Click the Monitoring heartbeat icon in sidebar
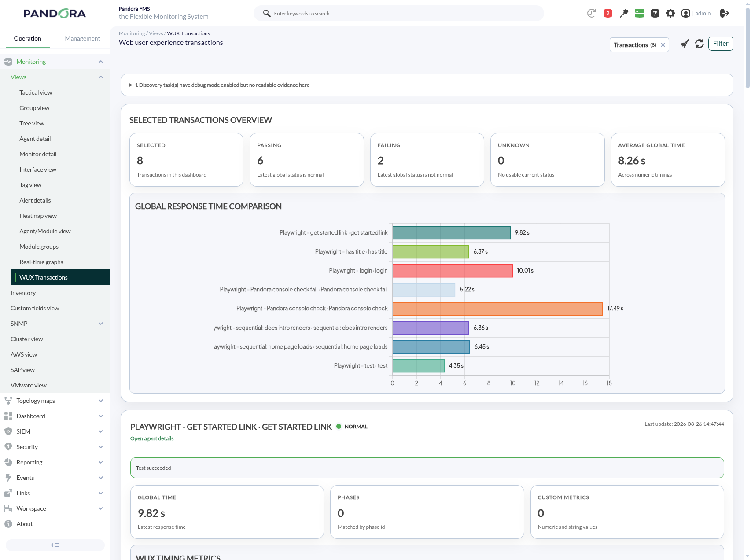751x560 pixels. pos(8,62)
